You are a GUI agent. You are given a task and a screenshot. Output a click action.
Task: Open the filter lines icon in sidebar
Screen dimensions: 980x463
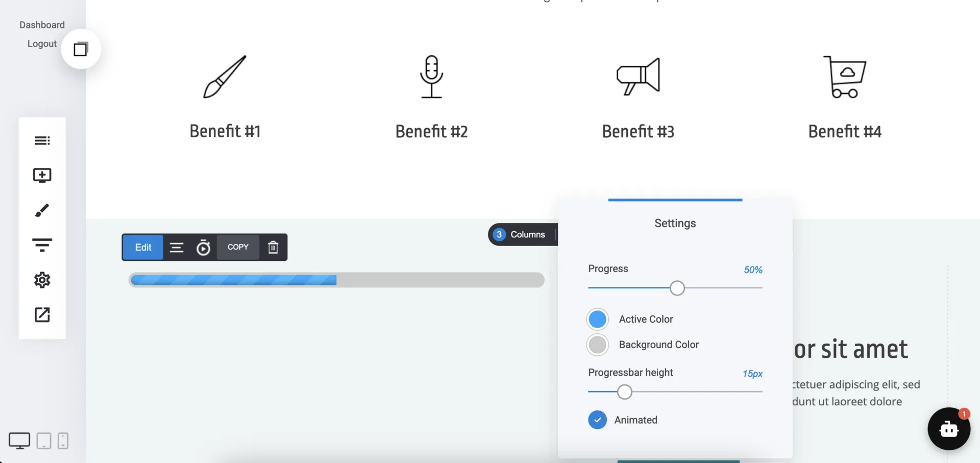coord(42,245)
